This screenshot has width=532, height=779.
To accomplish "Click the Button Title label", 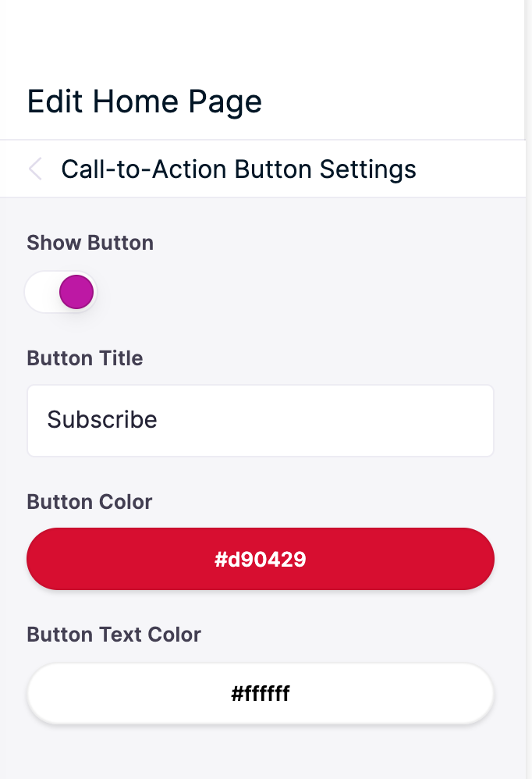I will pos(85,358).
